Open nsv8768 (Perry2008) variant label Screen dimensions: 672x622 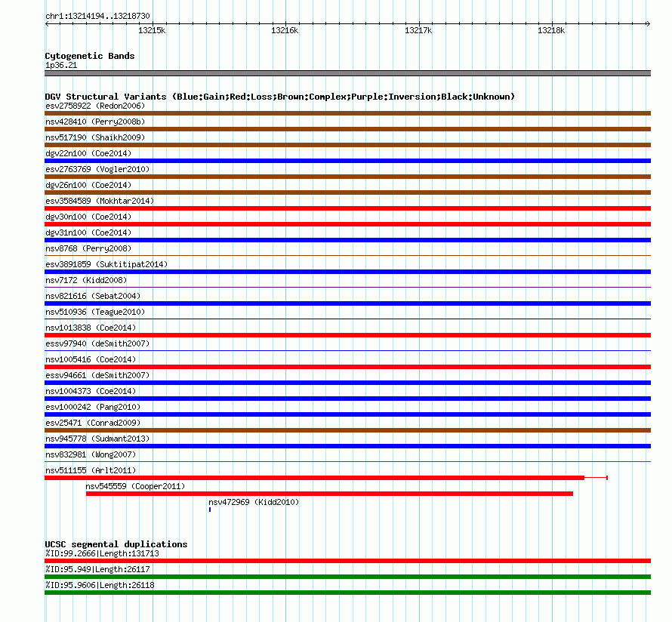(88, 248)
